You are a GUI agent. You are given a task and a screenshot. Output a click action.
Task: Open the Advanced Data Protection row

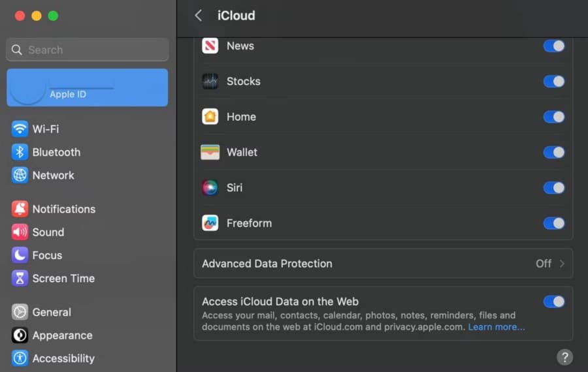384,264
